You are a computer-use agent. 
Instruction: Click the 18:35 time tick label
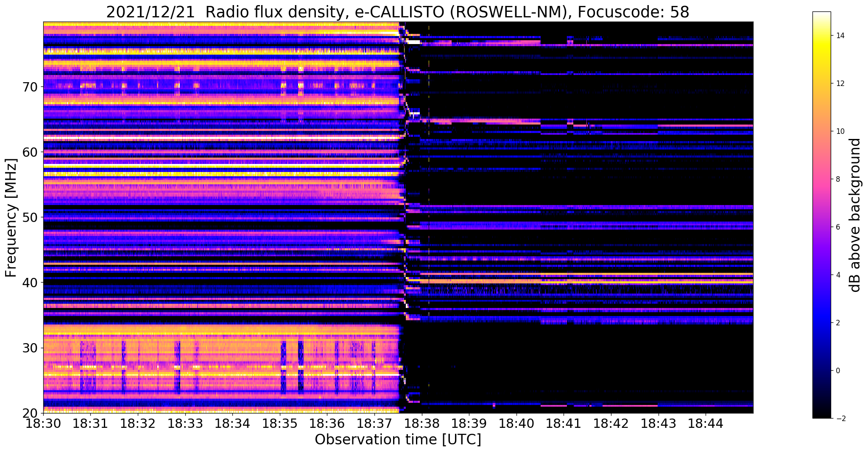tap(279, 424)
